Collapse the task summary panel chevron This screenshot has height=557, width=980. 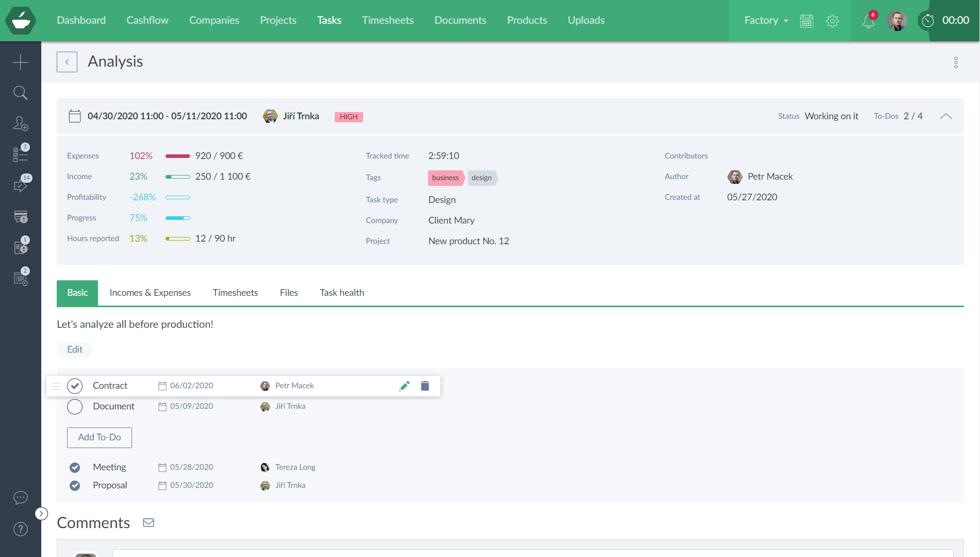click(946, 116)
